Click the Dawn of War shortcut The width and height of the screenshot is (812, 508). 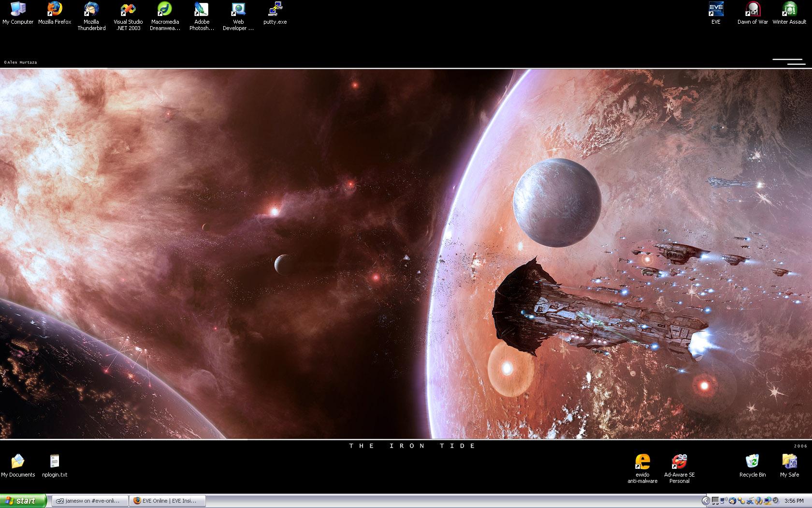point(753,14)
